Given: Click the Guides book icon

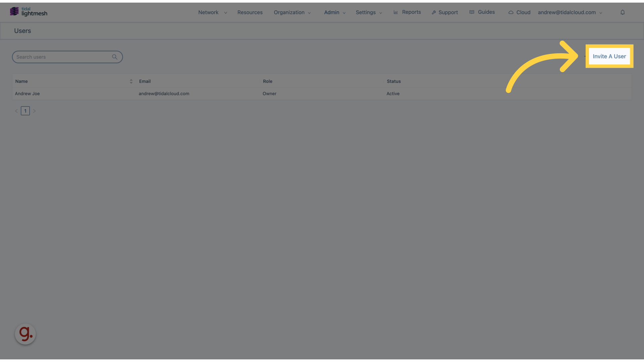Looking at the screenshot, I should pyautogui.click(x=472, y=12).
